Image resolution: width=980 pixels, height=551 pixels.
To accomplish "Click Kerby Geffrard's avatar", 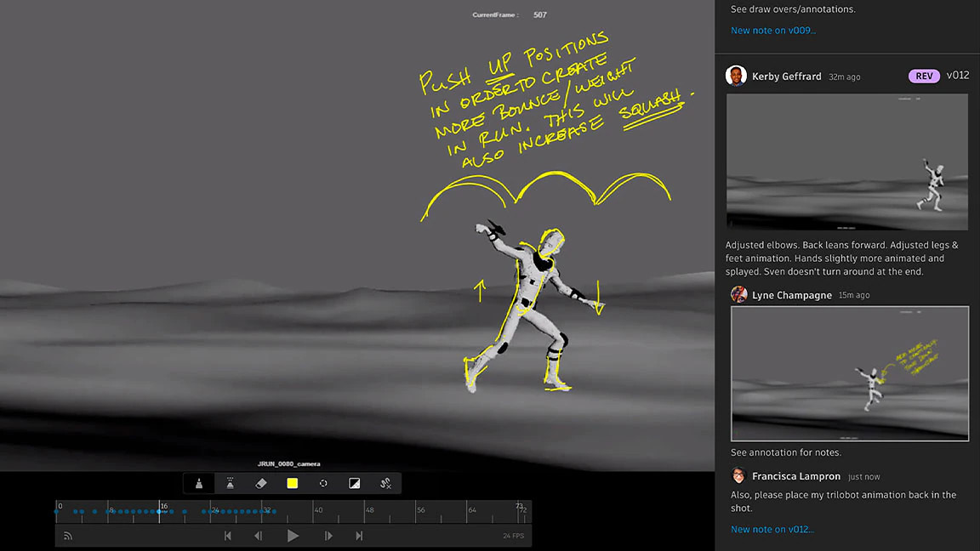I will pyautogui.click(x=736, y=77).
